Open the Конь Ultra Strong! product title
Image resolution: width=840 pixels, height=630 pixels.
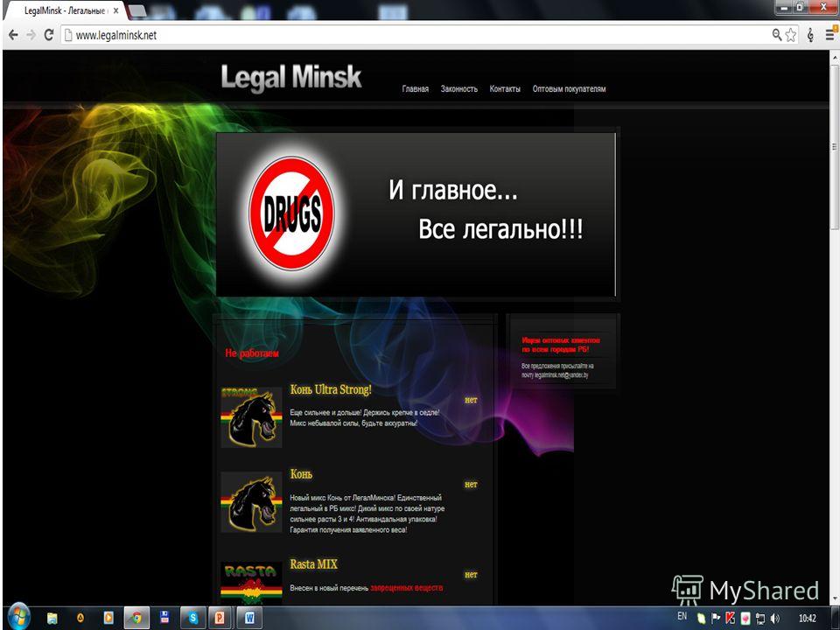[x=331, y=389]
